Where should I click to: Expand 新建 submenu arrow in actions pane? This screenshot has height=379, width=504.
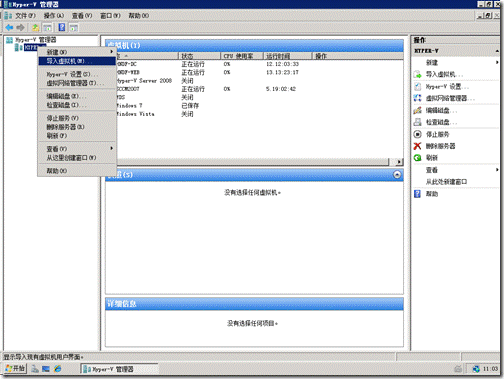[497, 62]
